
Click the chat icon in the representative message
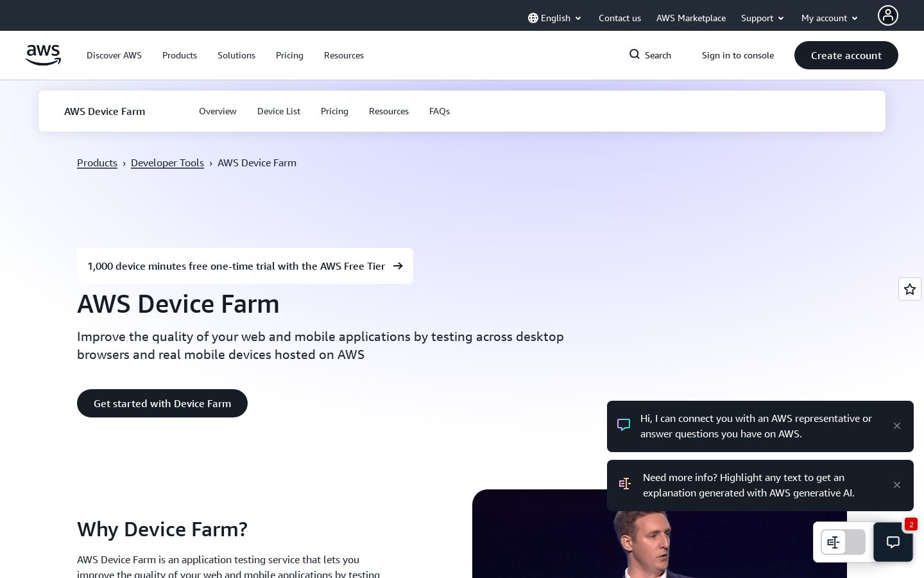coord(624,425)
